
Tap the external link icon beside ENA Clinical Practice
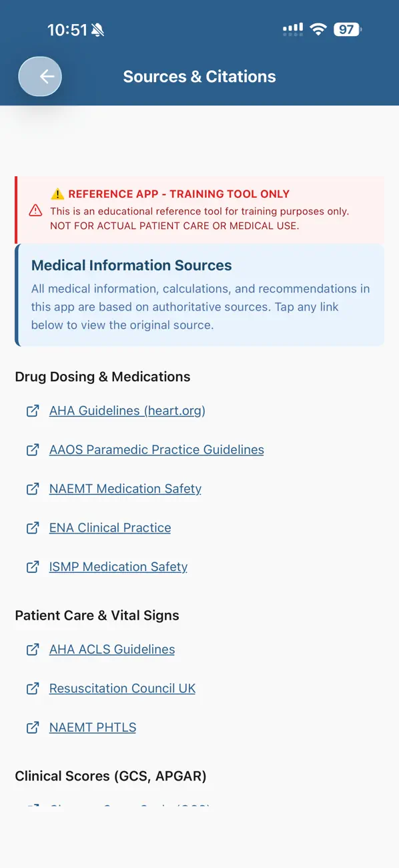[33, 527]
